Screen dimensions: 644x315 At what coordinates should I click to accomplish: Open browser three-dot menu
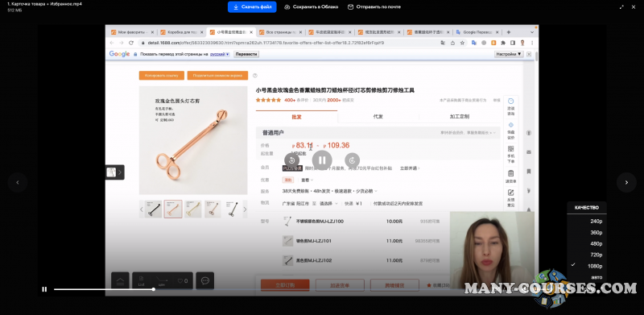[x=532, y=43]
